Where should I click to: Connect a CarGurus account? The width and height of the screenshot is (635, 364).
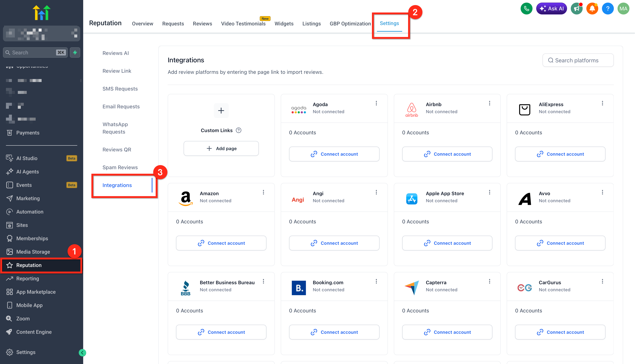(560, 332)
